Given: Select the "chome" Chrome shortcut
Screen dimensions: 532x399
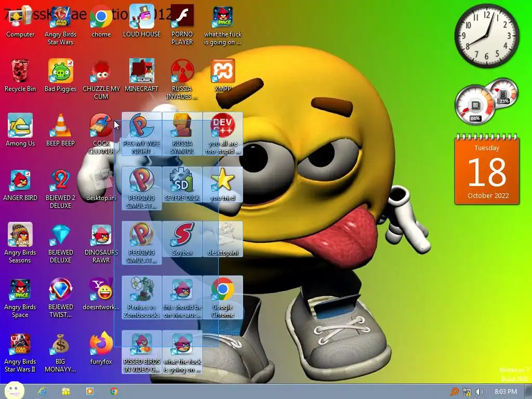Looking at the screenshot, I should (x=101, y=22).
